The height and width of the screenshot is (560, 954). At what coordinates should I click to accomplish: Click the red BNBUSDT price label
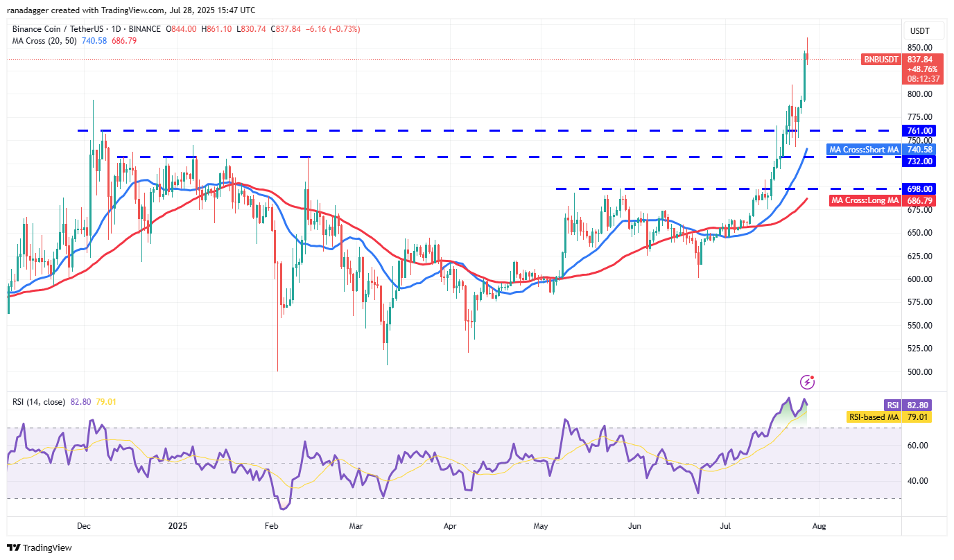(881, 60)
